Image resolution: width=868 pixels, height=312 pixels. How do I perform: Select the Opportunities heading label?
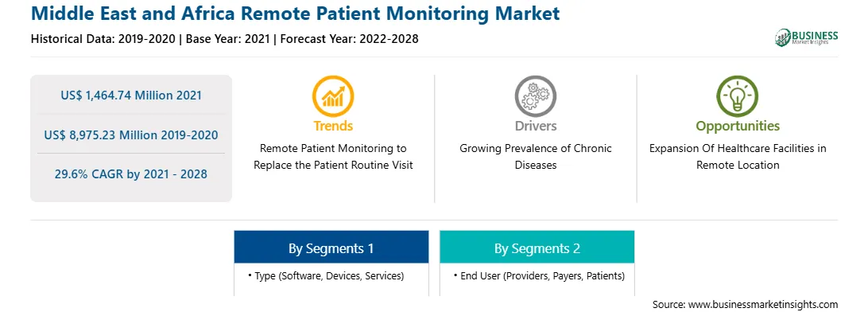pyautogui.click(x=738, y=127)
